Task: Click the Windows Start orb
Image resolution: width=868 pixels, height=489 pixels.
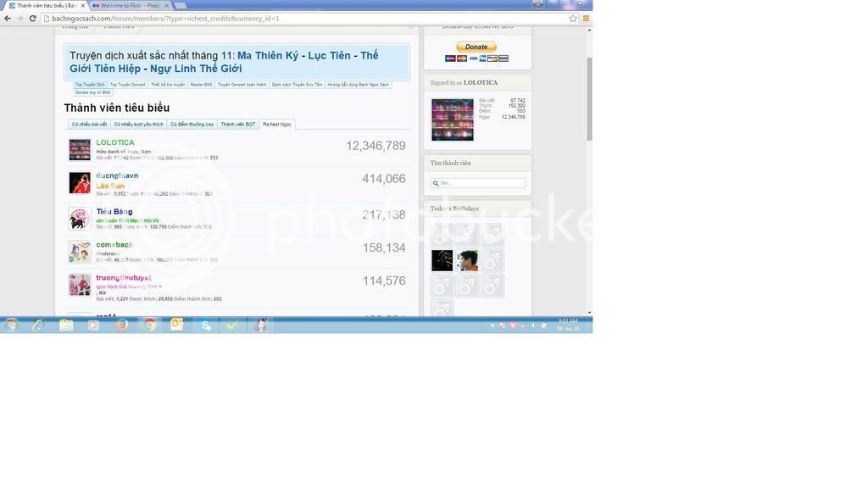Action: (x=12, y=325)
